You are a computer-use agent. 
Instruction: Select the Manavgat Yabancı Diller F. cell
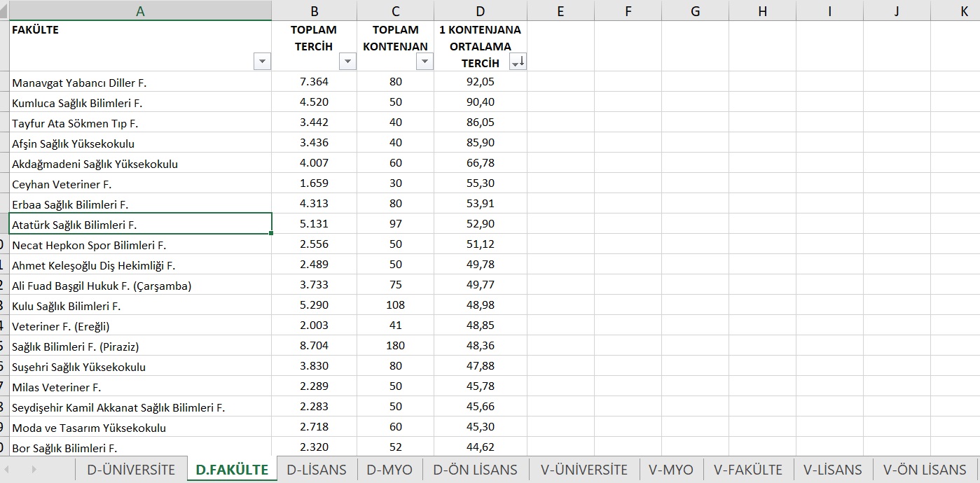pos(140,83)
